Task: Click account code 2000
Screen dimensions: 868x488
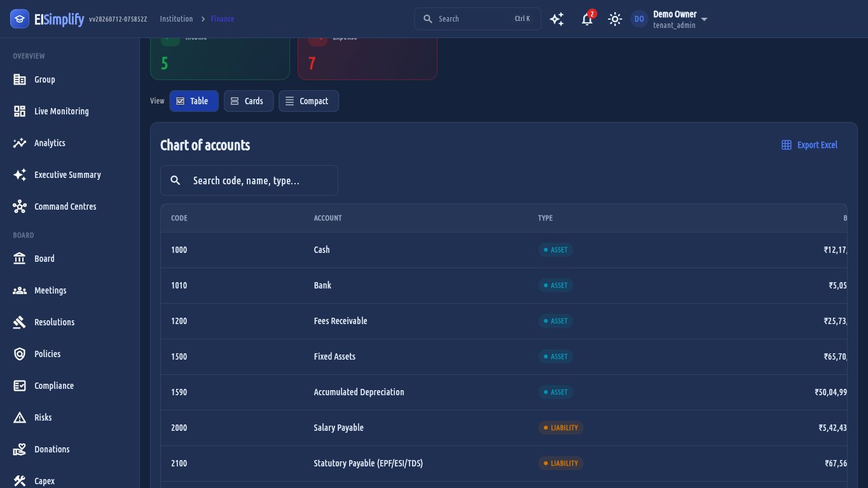Action: coord(179,428)
